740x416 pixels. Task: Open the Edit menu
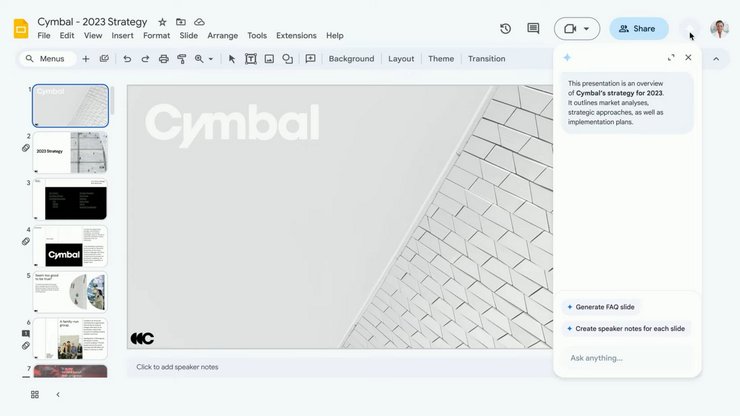[67, 36]
